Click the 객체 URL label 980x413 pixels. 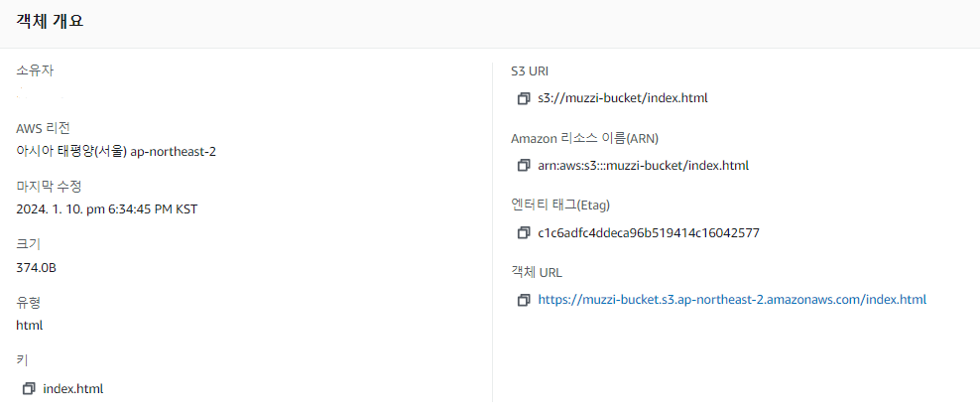pyautogui.click(x=538, y=272)
